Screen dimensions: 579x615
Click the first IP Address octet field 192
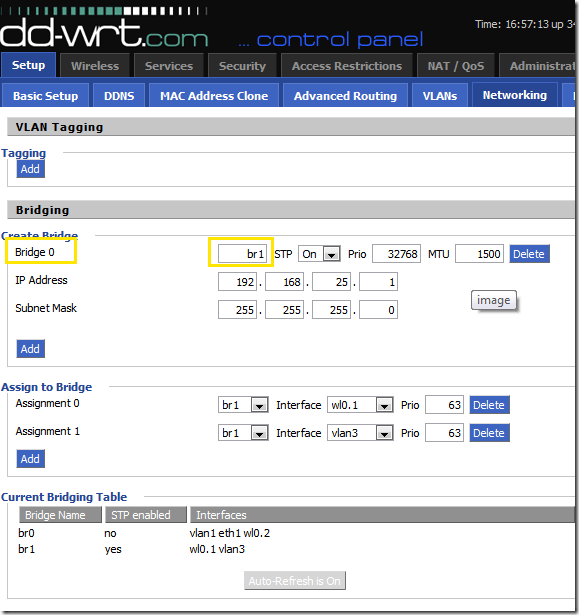point(237,282)
